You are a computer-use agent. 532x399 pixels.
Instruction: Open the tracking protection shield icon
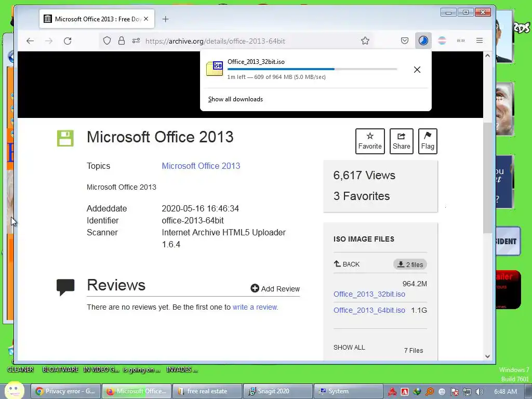(x=107, y=41)
